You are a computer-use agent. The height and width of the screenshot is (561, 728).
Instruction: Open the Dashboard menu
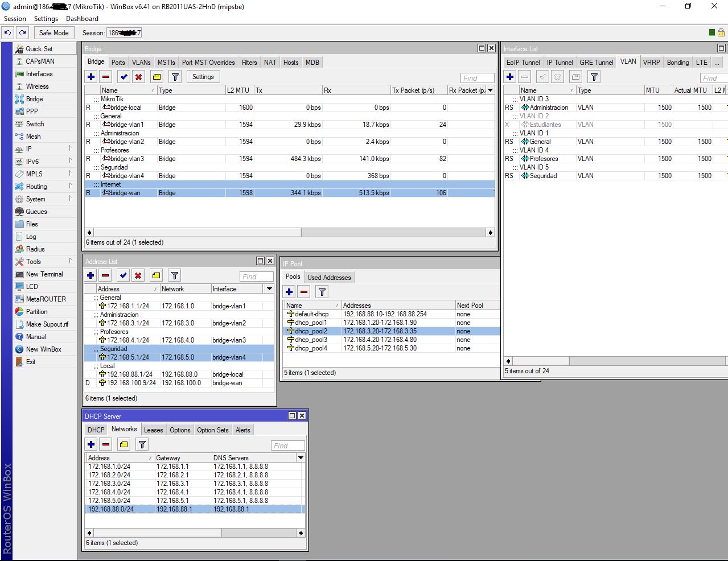(82, 19)
